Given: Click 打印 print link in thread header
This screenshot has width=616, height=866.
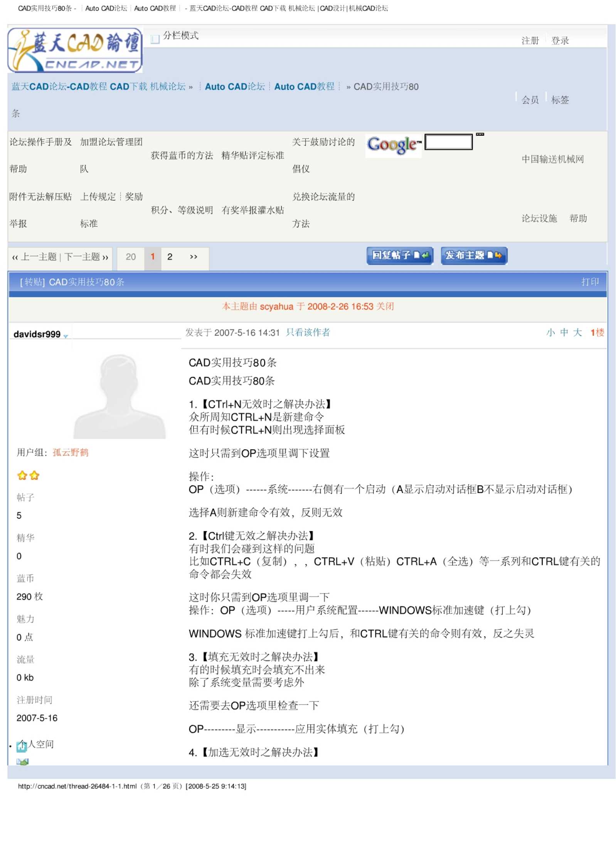Looking at the screenshot, I should pyautogui.click(x=590, y=282).
